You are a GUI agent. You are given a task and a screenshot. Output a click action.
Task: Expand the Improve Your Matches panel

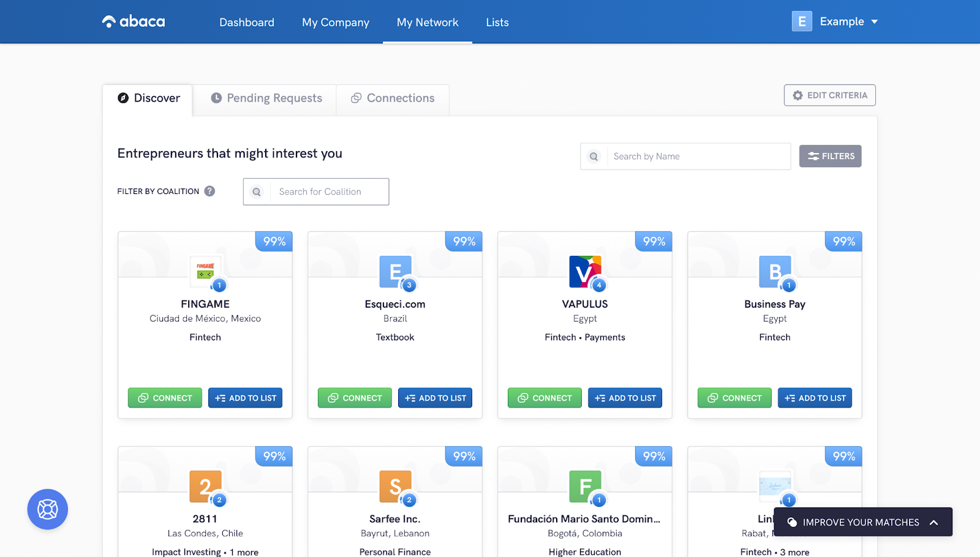(x=863, y=522)
